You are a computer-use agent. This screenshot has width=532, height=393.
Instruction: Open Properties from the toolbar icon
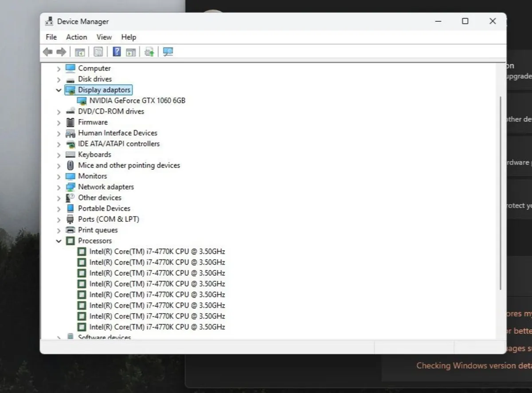[x=98, y=52]
